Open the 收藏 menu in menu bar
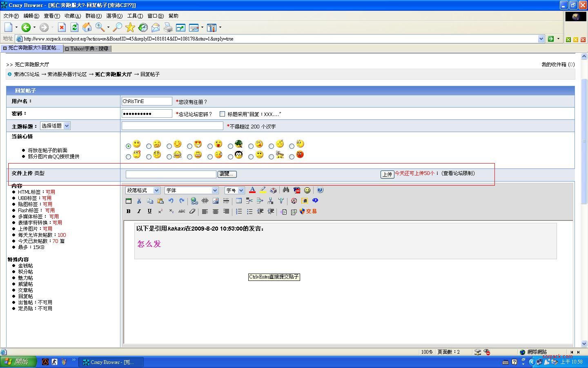Screen dimensions: 588x368 click(72, 16)
